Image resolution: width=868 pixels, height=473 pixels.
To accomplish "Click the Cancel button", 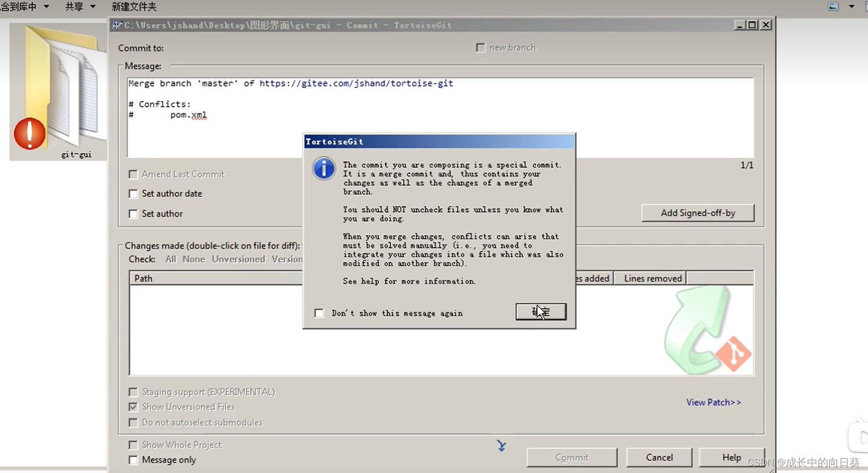I will pyautogui.click(x=659, y=457).
